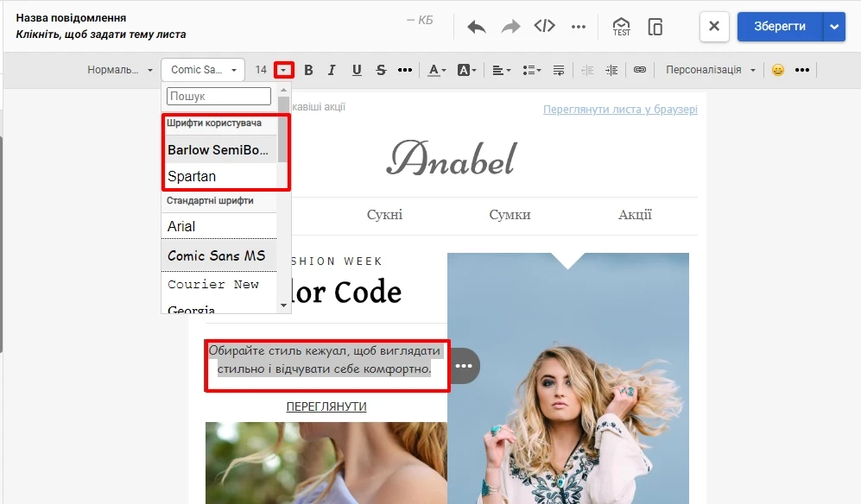
Task: Click the ПЕРЕГЛЯНУТИ link
Action: [x=326, y=406]
